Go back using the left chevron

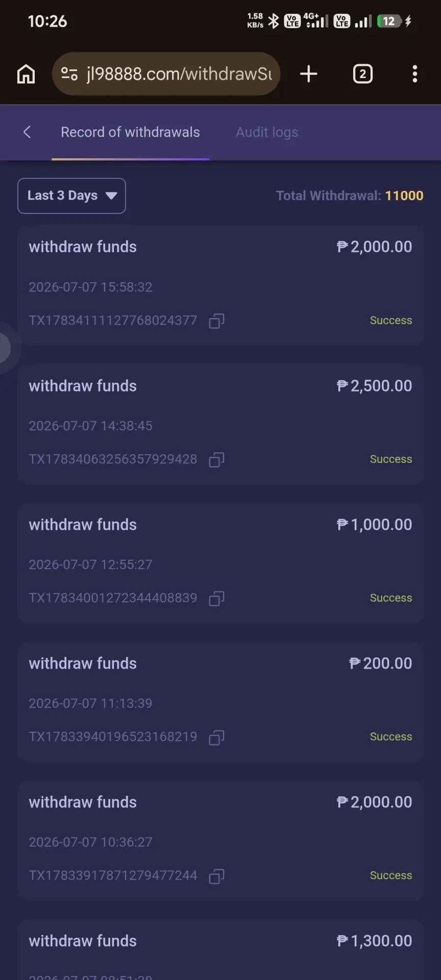coord(27,132)
